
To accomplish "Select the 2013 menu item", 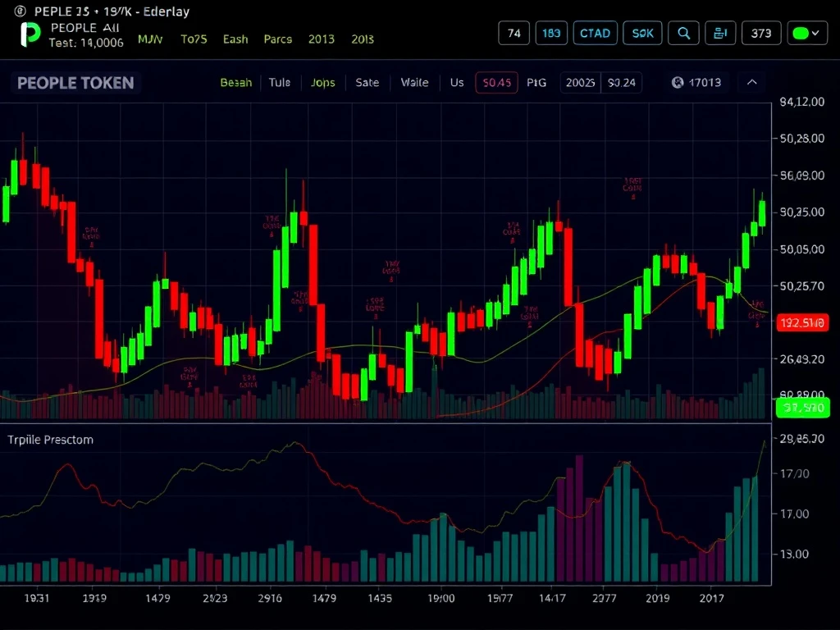I will pyautogui.click(x=321, y=39).
